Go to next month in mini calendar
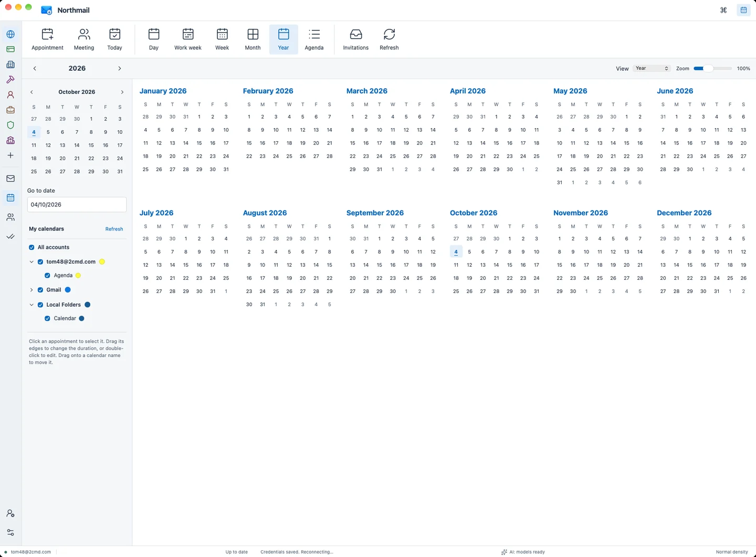The image size is (756, 557). (122, 92)
